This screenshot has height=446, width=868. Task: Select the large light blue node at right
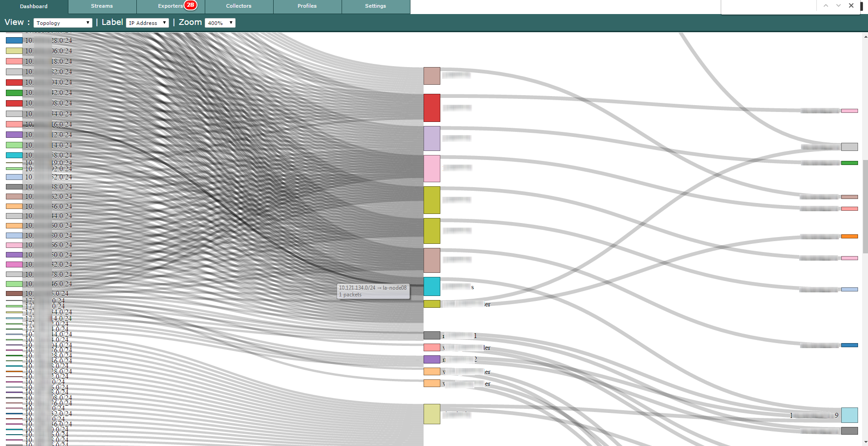pyautogui.click(x=849, y=415)
